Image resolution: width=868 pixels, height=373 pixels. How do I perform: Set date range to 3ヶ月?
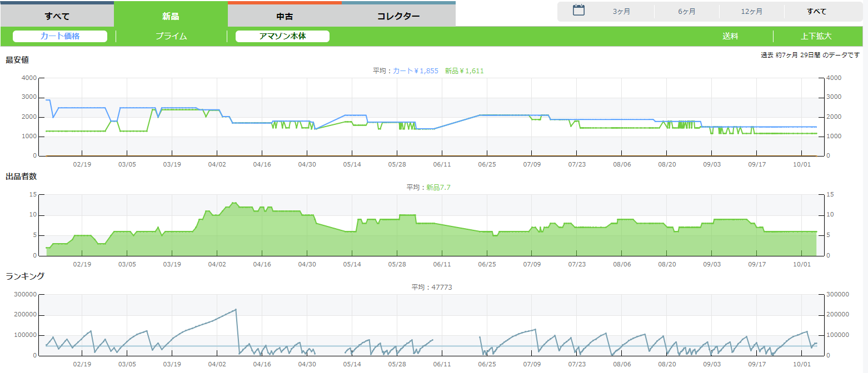pyautogui.click(x=621, y=12)
